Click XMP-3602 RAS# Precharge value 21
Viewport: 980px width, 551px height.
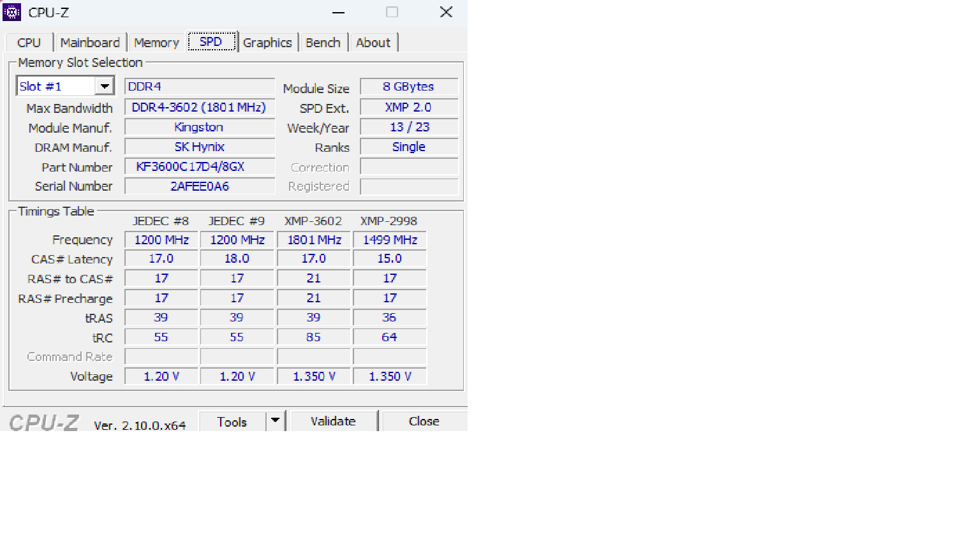pos(314,298)
